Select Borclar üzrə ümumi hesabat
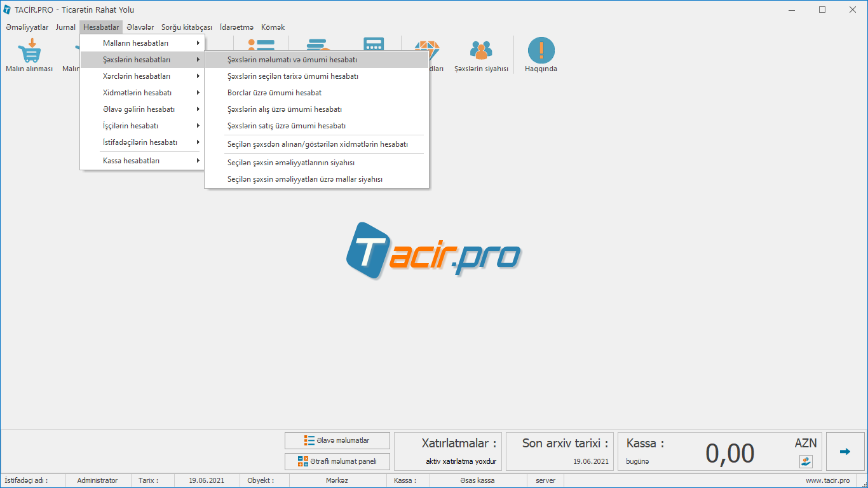The width and height of the screenshot is (868, 488). (x=275, y=93)
